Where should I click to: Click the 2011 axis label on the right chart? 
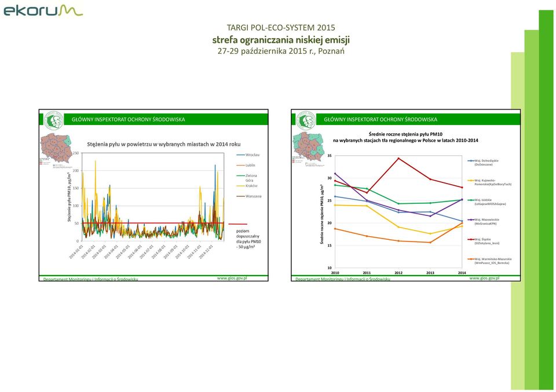click(367, 273)
